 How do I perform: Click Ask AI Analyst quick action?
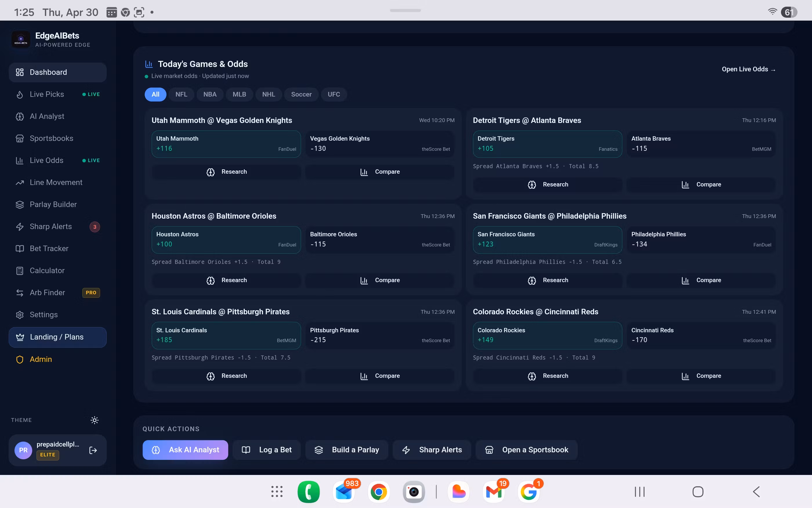click(185, 450)
